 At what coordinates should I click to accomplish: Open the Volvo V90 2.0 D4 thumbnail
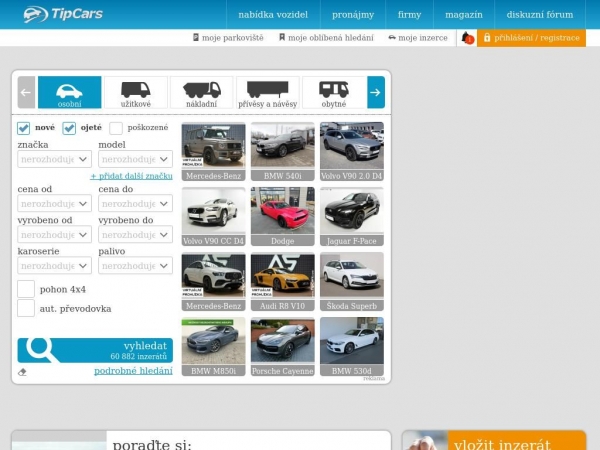coord(352,152)
